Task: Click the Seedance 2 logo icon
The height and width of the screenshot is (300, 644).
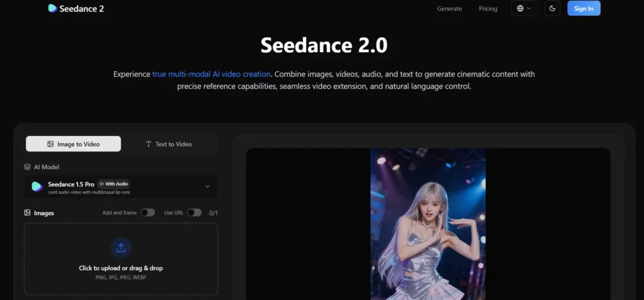Action: click(53, 8)
